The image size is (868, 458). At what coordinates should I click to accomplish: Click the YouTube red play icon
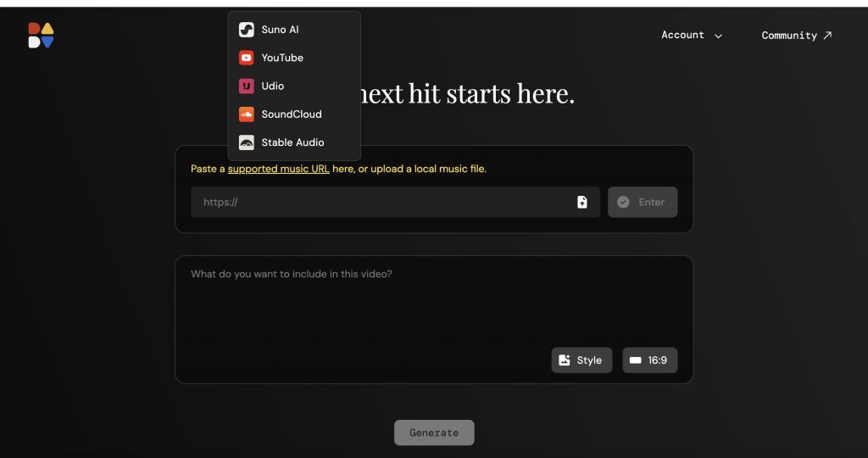pos(247,58)
